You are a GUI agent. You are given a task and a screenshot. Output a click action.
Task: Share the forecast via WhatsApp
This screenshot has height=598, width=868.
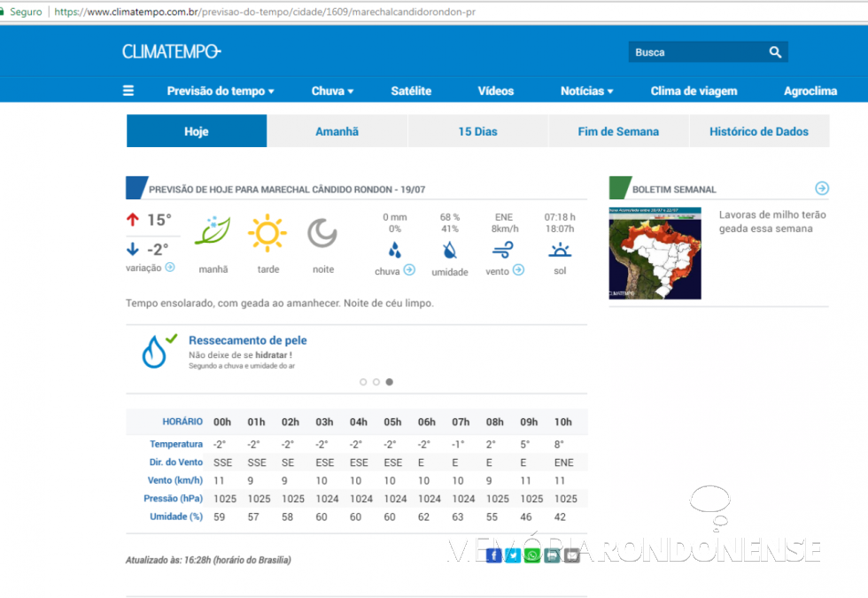[532, 555]
